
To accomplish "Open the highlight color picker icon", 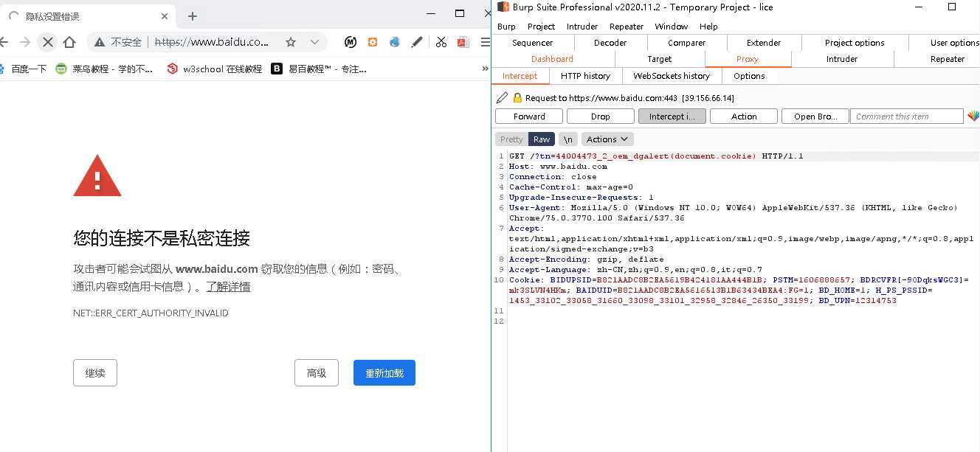I will (x=973, y=117).
